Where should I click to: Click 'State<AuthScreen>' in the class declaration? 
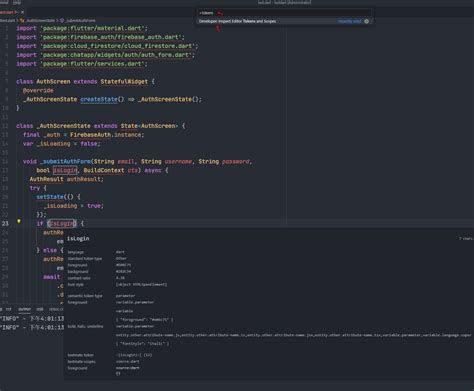149,126
